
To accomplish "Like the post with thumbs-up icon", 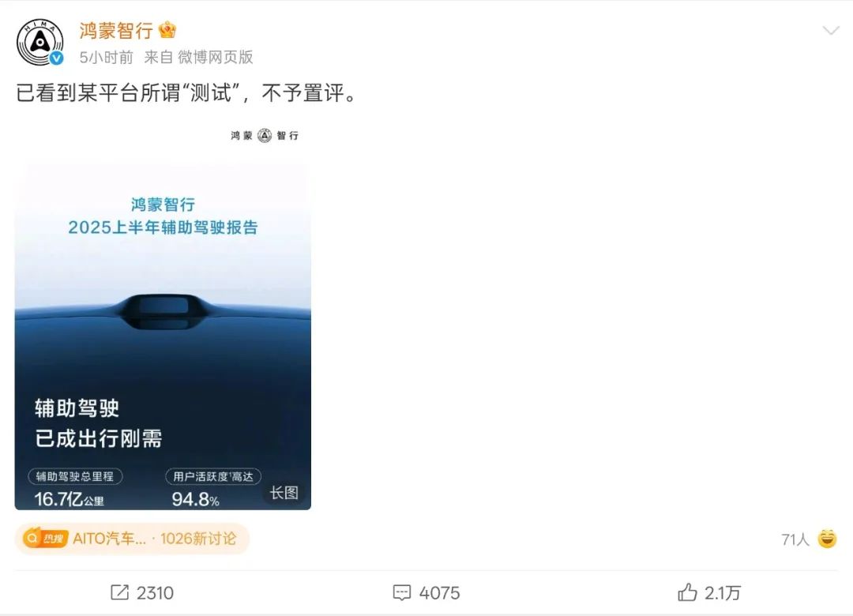I will coord(687,592).
